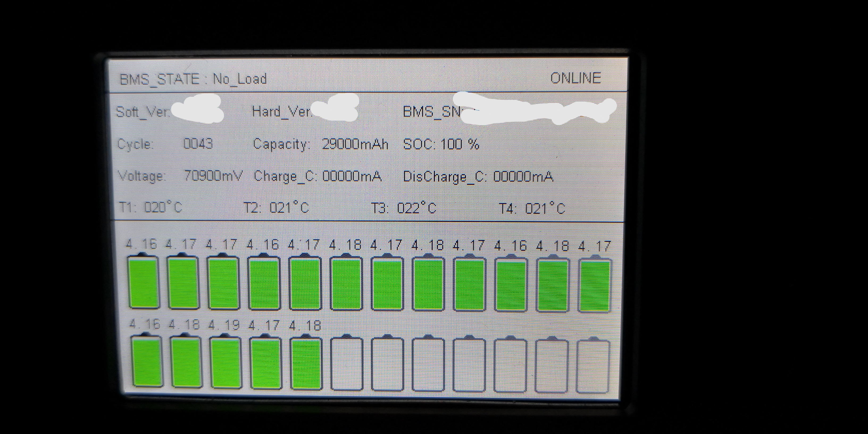Tap the T1 temperature reading 020°C
This screenshot has height=434, width=868.
[x=163, y=207]
